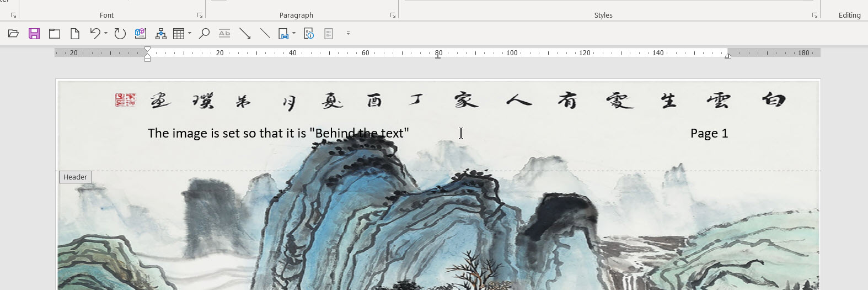Click the first line indent marker on the ruler
This screenshot has width=868, height=290.
[147, 50]
